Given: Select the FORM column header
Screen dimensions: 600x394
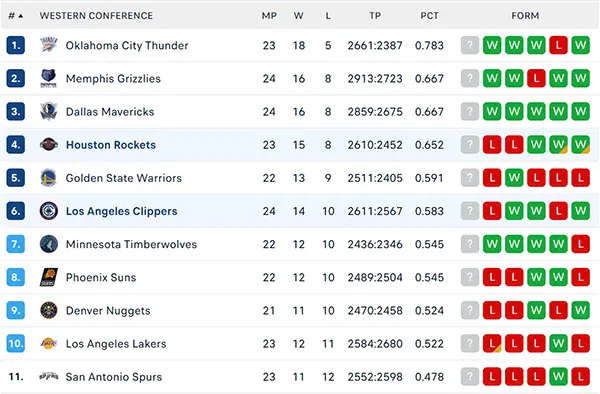Looking at the screenshot, I should point(525,16).
